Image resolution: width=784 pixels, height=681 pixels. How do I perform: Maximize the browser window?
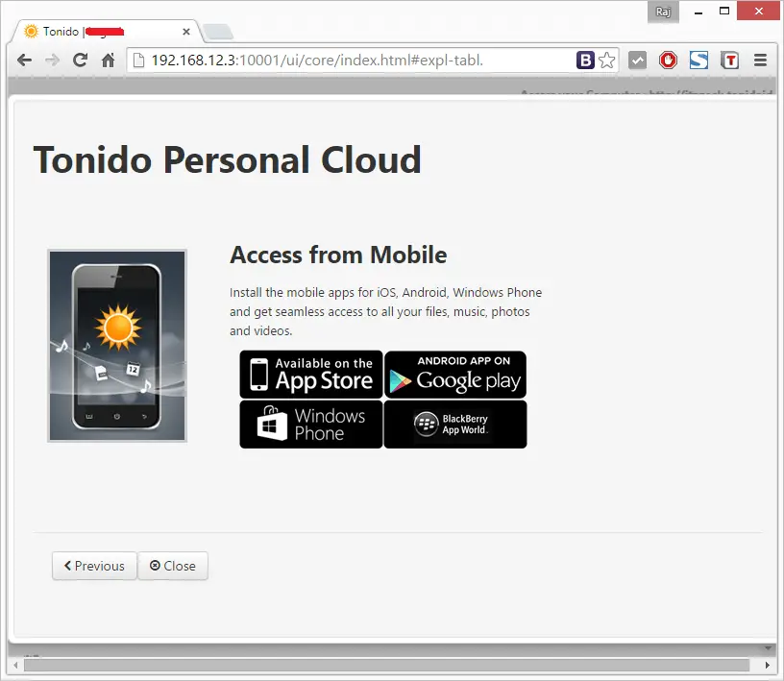point(724,11)
